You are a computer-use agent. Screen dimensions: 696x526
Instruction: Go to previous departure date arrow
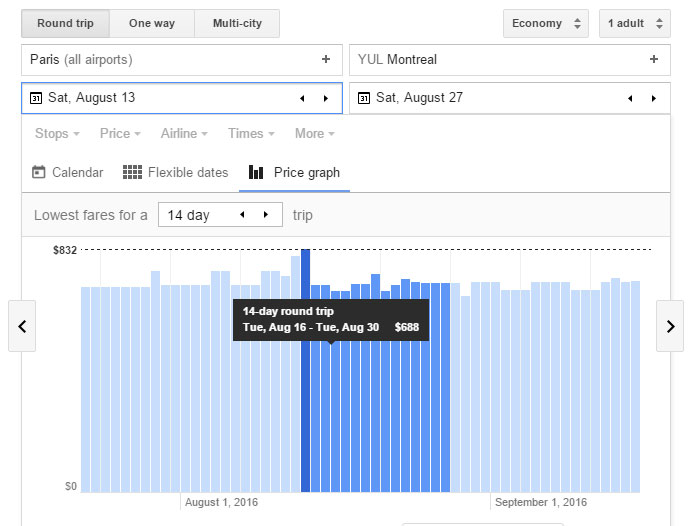click(x=302, y=98)
